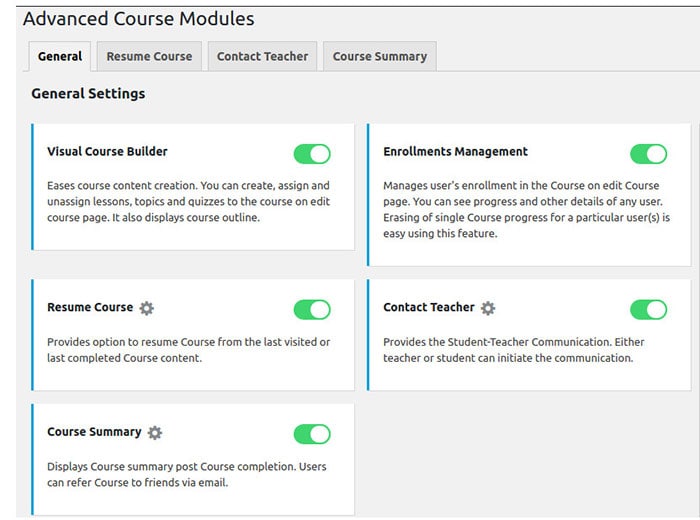Screen dimensions: 700x520
Task: Select the General tab
Action: pos(60,57)
